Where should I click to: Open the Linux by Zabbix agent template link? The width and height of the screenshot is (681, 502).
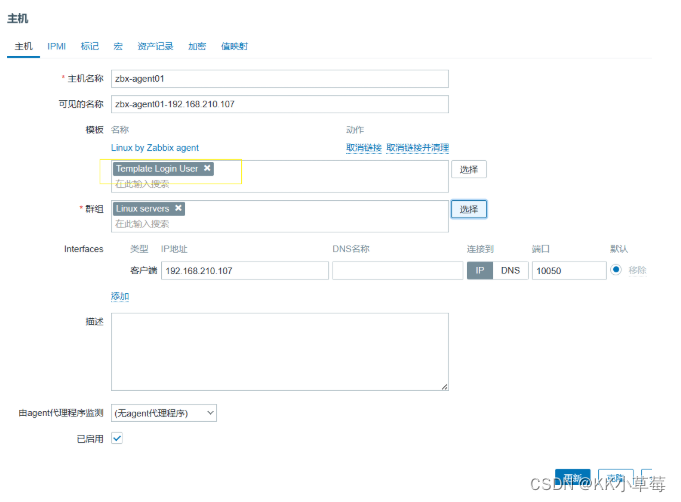pos(155,148)
